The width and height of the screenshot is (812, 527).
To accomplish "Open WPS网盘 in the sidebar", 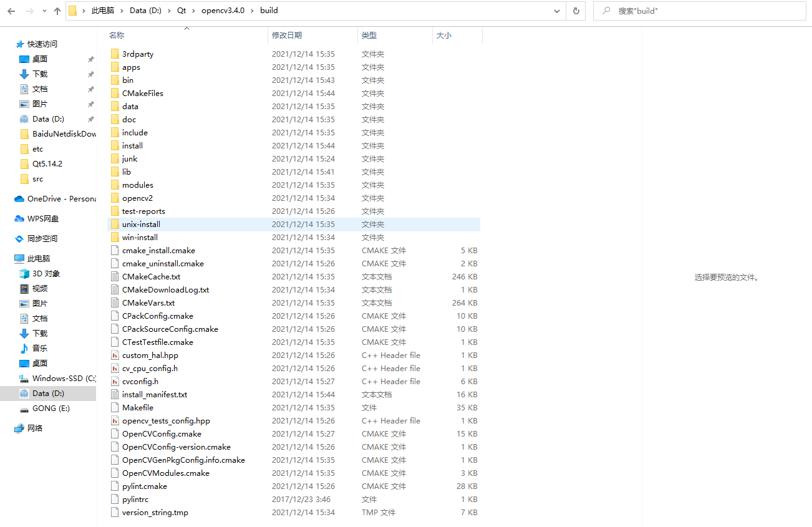I will [43, 219].
